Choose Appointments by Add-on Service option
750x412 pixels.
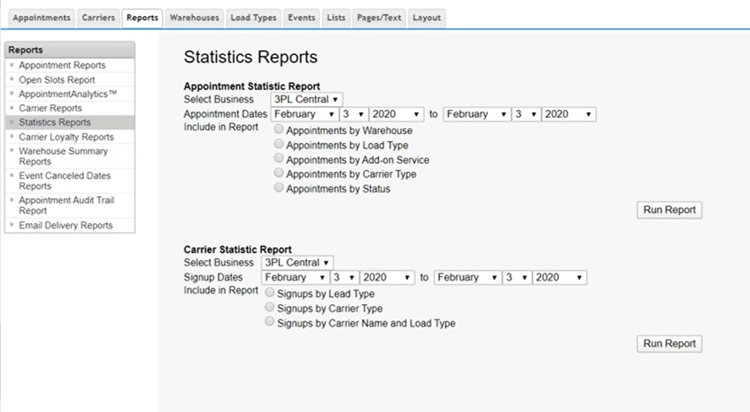click(x=279, y=158)
